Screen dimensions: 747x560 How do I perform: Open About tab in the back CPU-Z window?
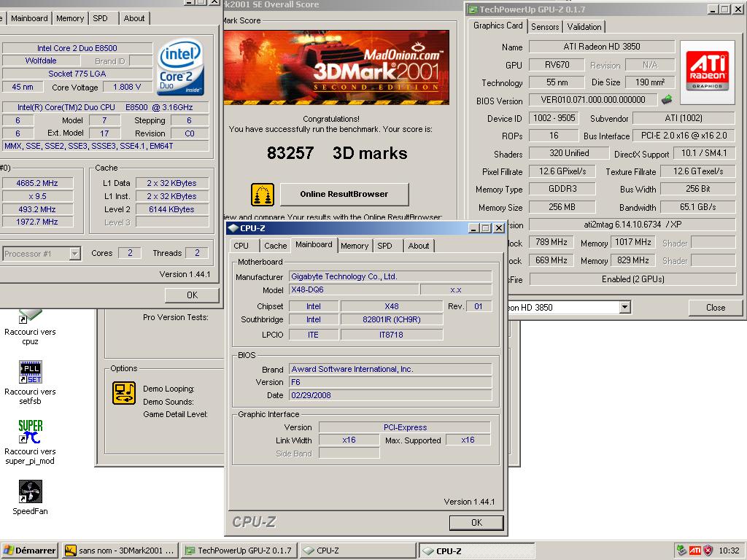tap(134, 18)
